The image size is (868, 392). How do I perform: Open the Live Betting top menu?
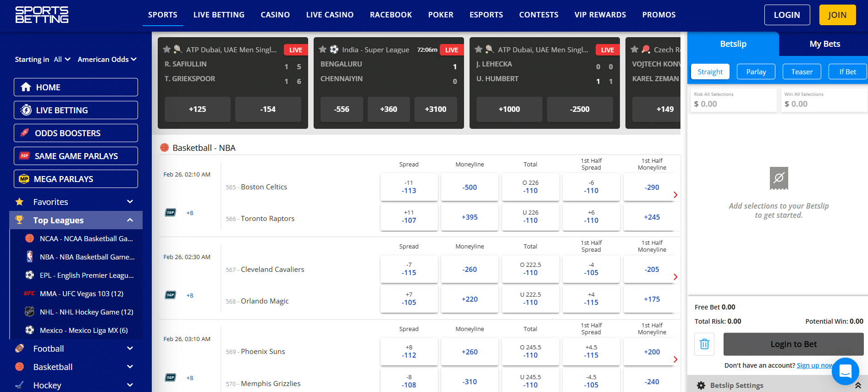click(219, 15)
